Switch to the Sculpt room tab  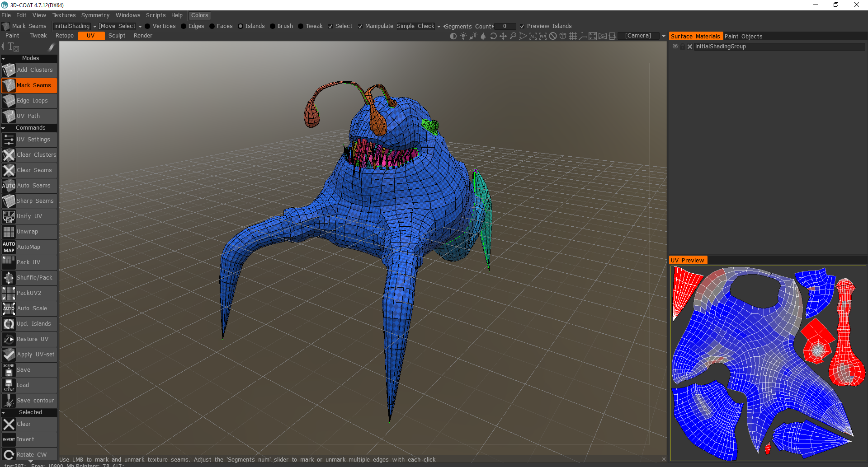click(x=117, y=36)
